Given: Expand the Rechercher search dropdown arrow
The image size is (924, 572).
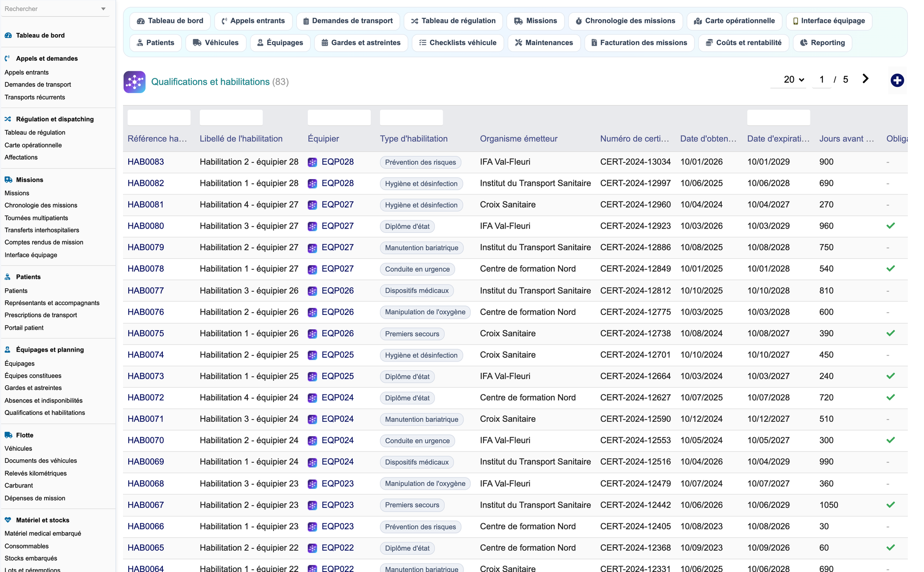Looking at the screenshot, I should [104, 9].
